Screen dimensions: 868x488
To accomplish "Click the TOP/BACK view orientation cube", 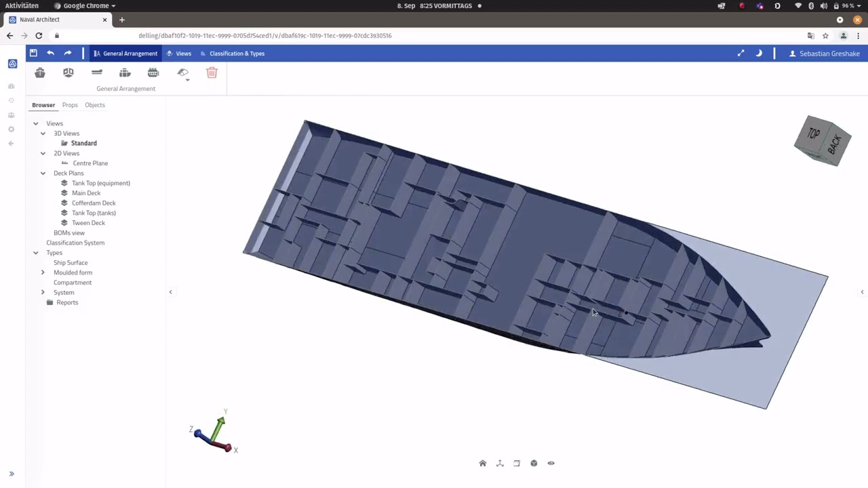I will pos(823,141).
